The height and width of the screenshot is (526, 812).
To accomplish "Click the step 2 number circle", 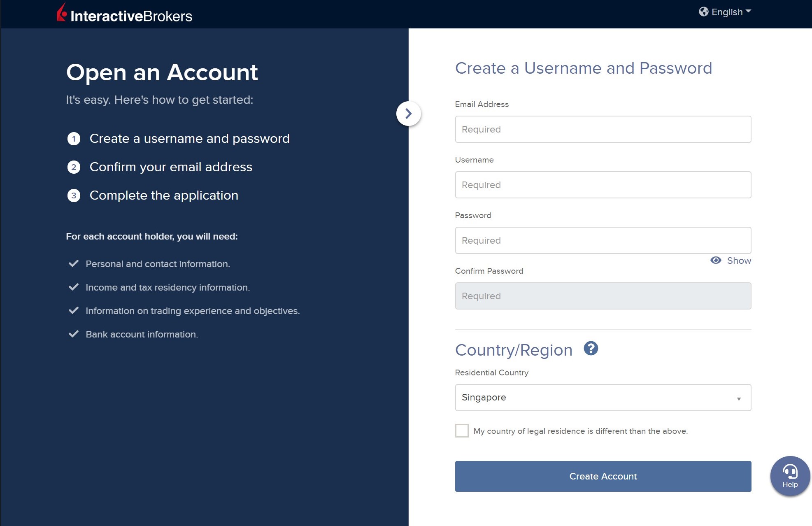I will [74, 167].
